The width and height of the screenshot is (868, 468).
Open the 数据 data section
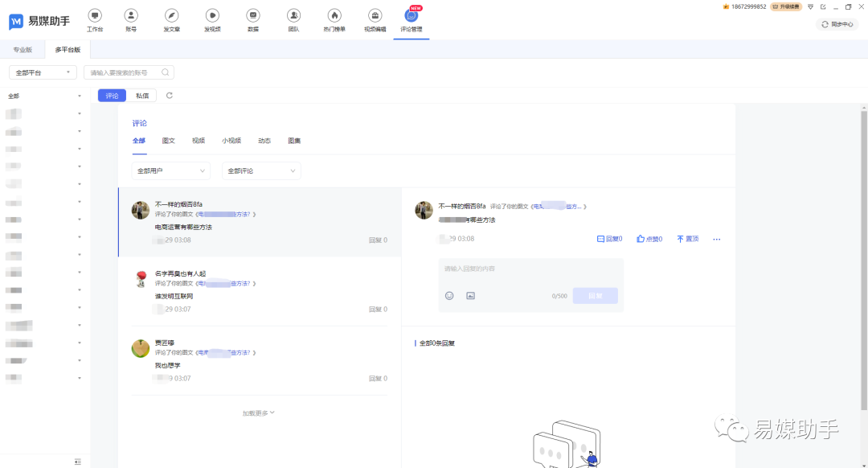click(x=253, y=20)
